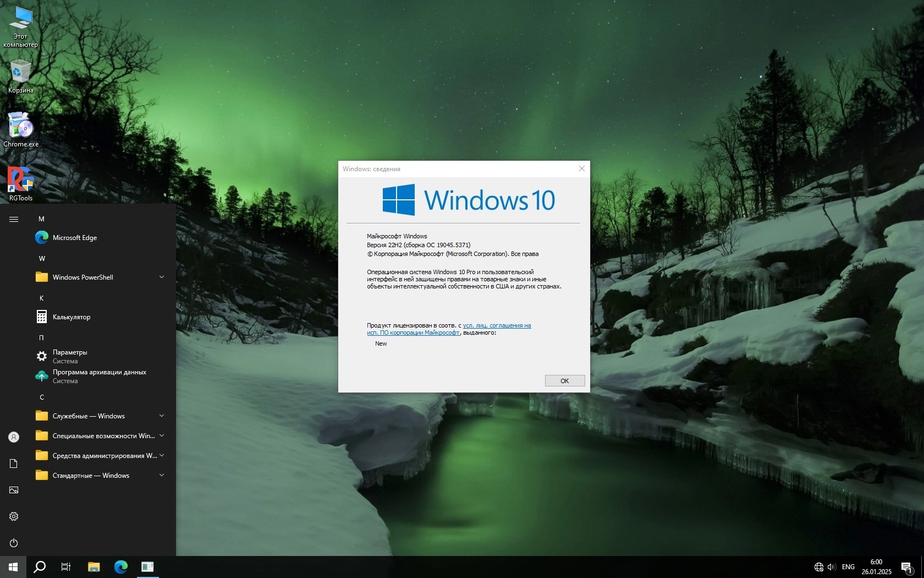This screenshot has width=924, height=578.
Task: Open the notification center icon
Action: (x=907, y=568)
